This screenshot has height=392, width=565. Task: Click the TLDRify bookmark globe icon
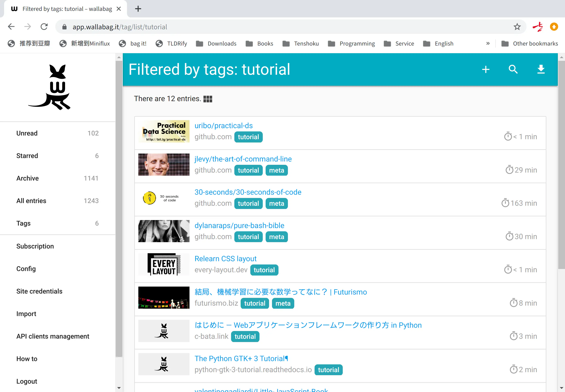159,43
